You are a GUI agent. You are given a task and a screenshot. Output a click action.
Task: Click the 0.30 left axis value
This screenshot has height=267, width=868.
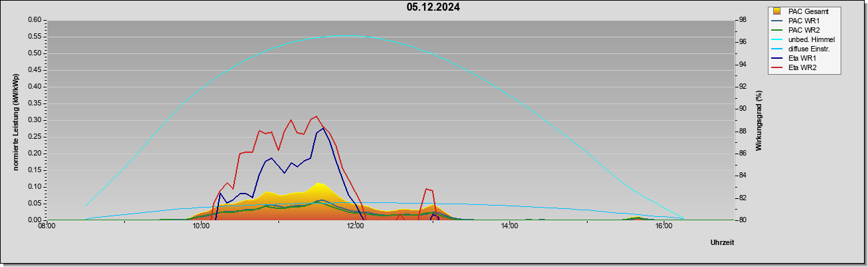coord(35,120)
